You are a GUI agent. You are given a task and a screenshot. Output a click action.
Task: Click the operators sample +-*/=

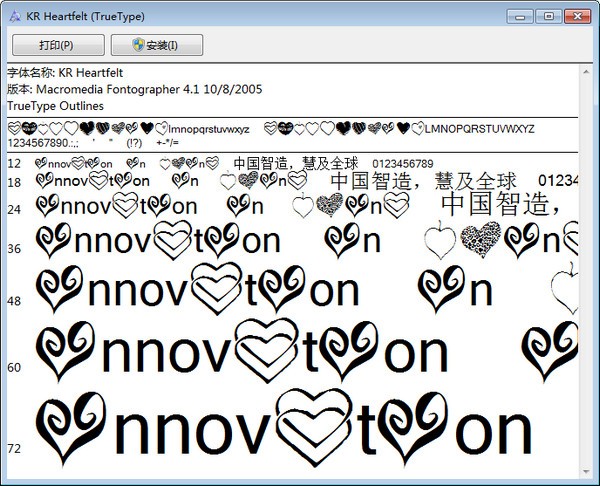pos(168,143)
